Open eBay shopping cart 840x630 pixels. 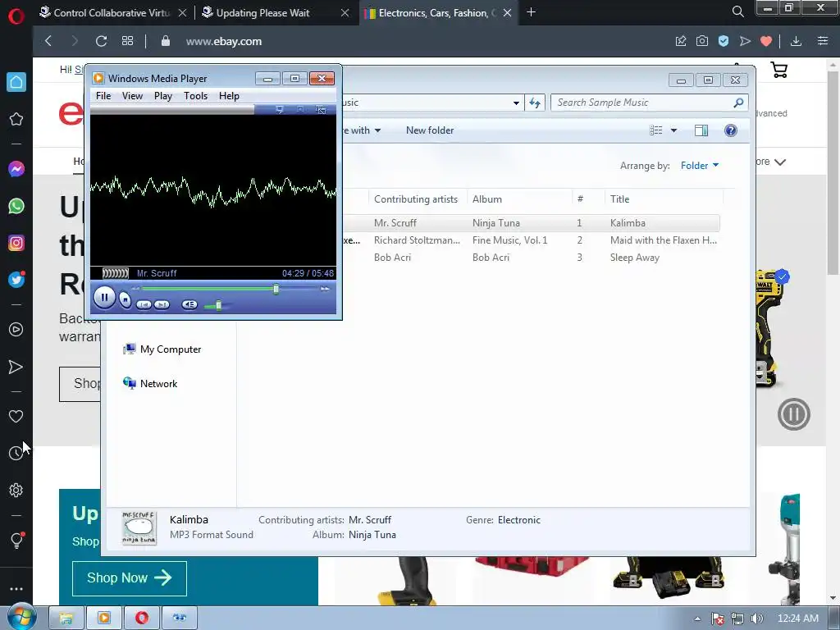click(779, 70)
